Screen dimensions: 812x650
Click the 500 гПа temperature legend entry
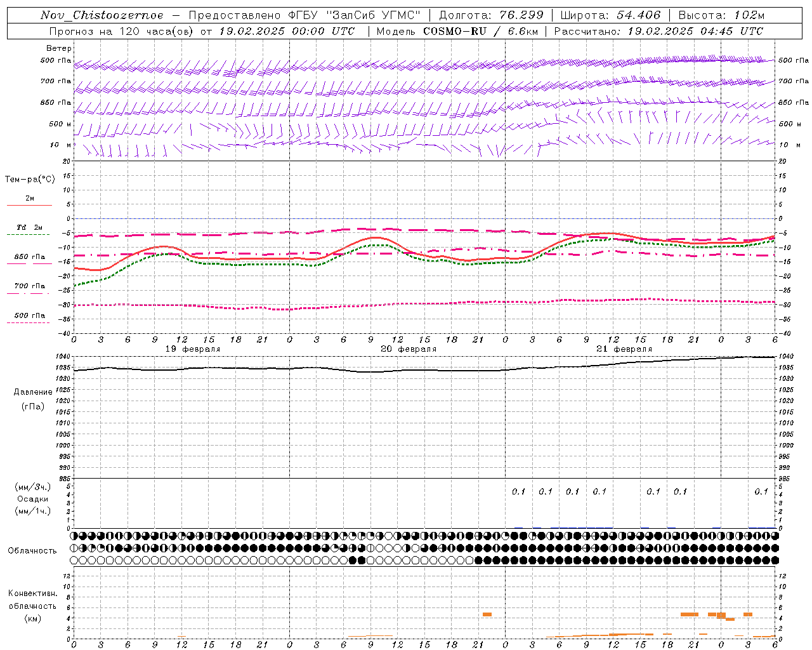click(30, 315)
